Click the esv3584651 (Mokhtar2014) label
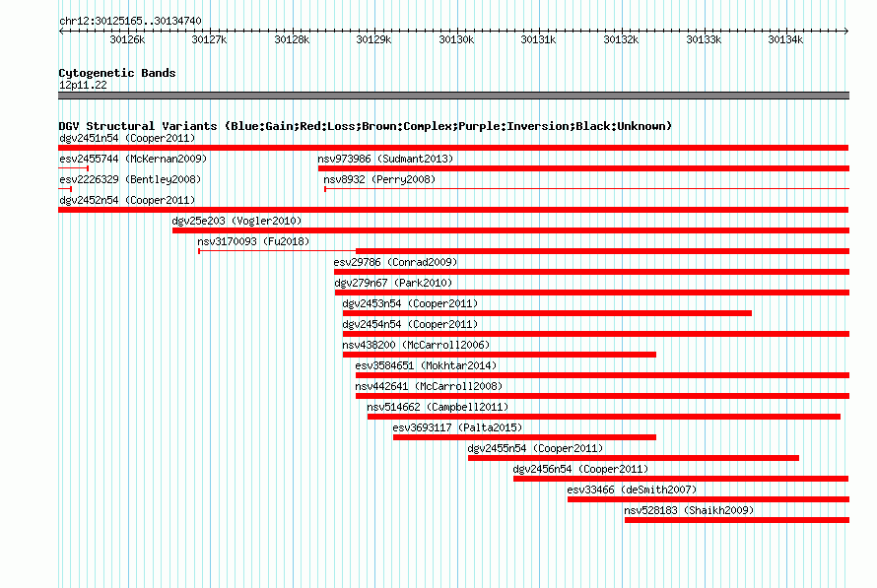This screenshot has height=588, width=877. pos(426,365)
